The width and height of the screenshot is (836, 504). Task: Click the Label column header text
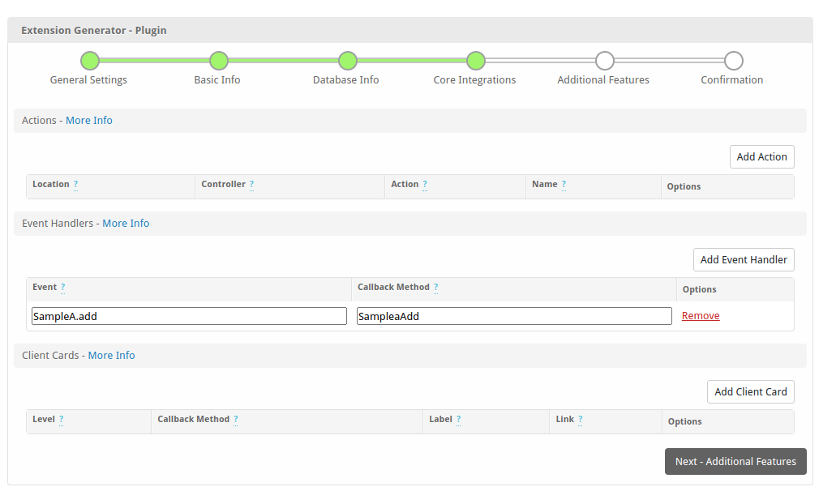pos(441,419)
